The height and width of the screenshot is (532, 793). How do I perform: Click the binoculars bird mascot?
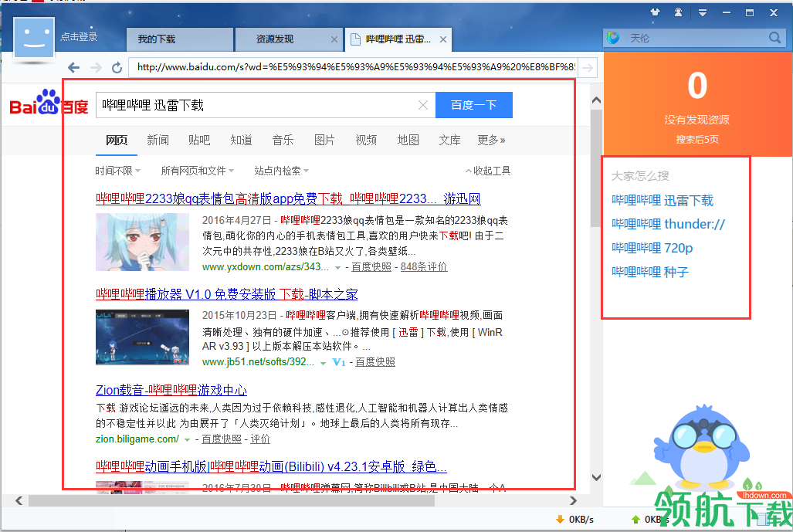pos(700,447)
